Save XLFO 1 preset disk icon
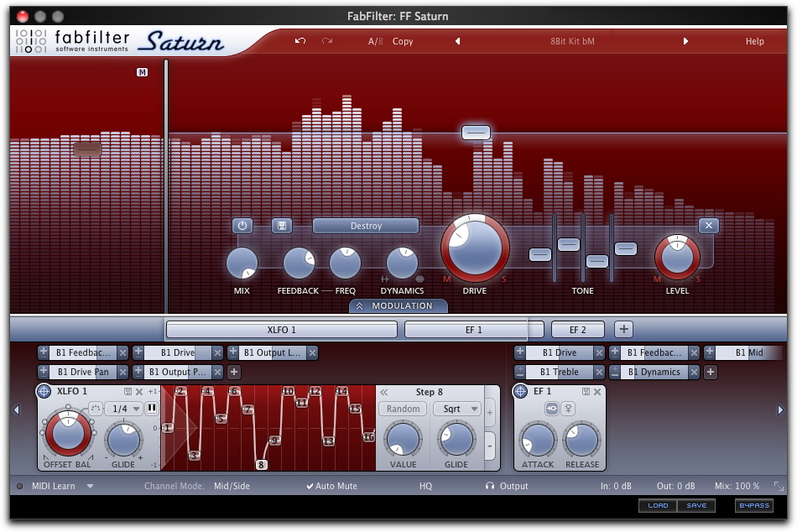797x532 pixels. 128,392
